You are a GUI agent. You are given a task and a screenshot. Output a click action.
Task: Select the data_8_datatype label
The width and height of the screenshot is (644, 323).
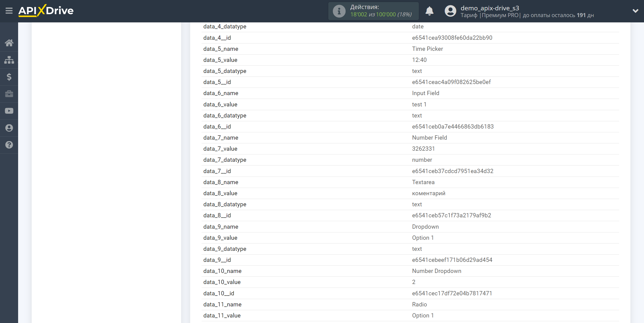(225, 204)
